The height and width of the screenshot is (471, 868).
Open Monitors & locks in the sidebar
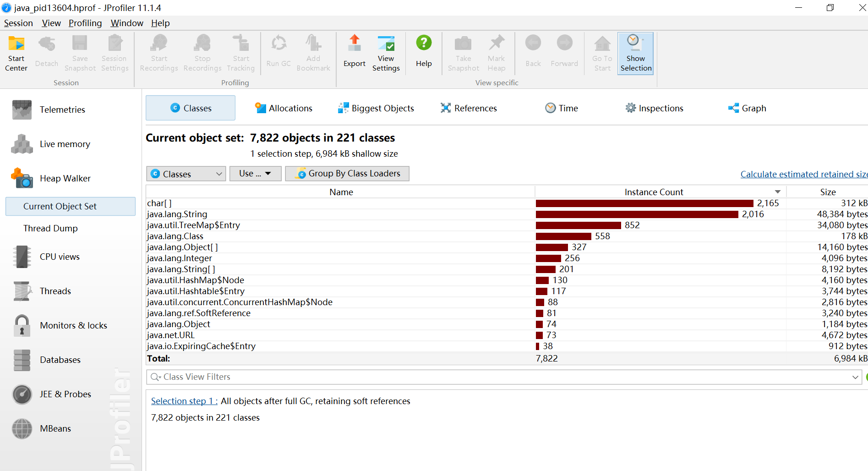73,325
